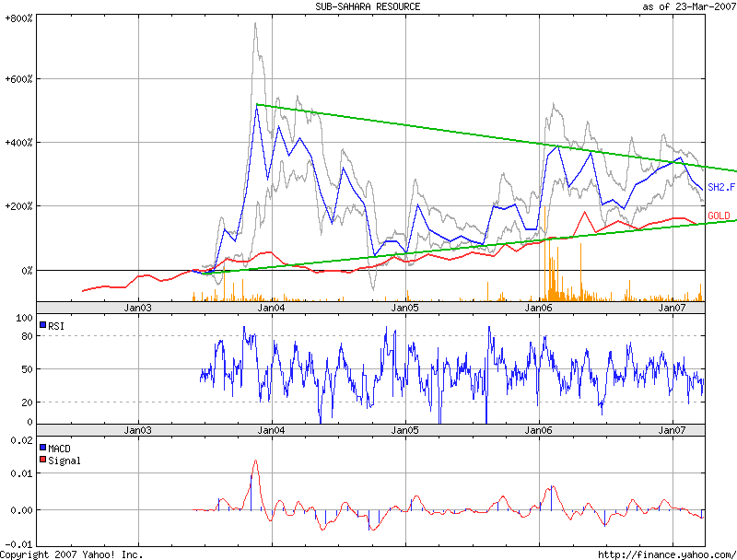Click Jan04 label below the price chart

tap(271, 307)
